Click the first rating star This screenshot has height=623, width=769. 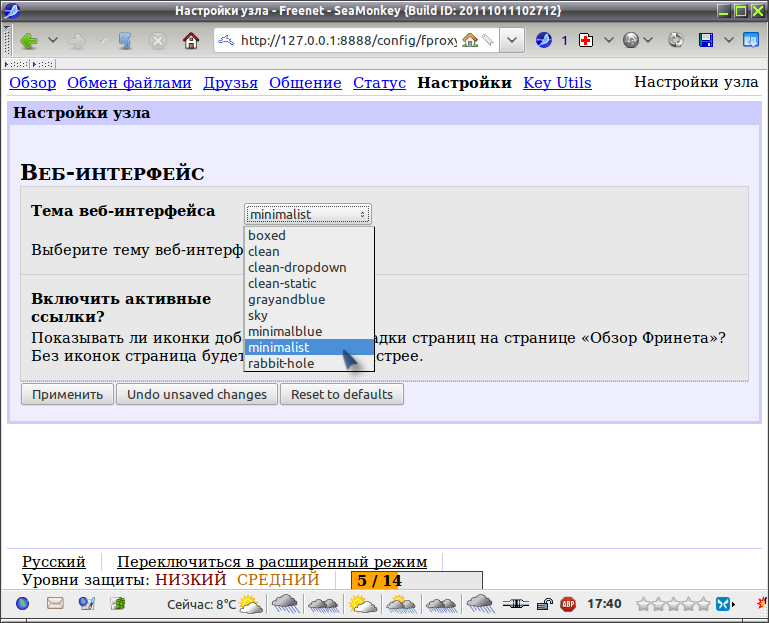[642, 604]
